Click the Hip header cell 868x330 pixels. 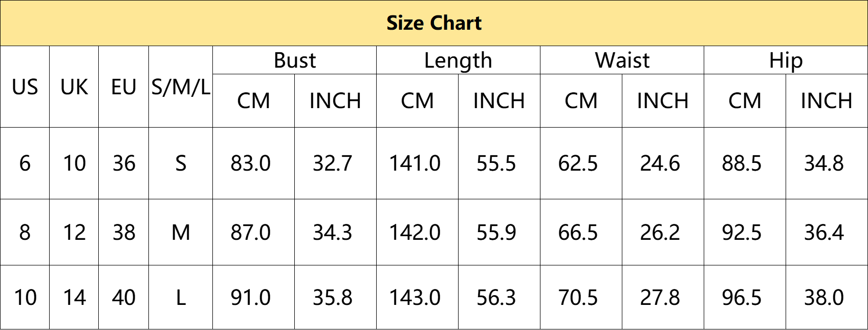(x=786, y=60)
